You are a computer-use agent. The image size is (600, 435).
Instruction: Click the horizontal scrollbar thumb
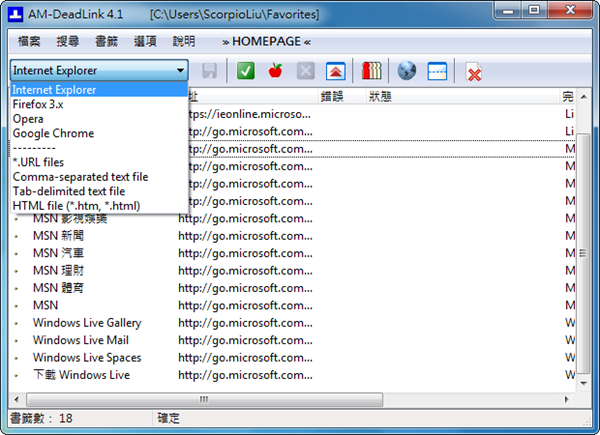[204, 399]
